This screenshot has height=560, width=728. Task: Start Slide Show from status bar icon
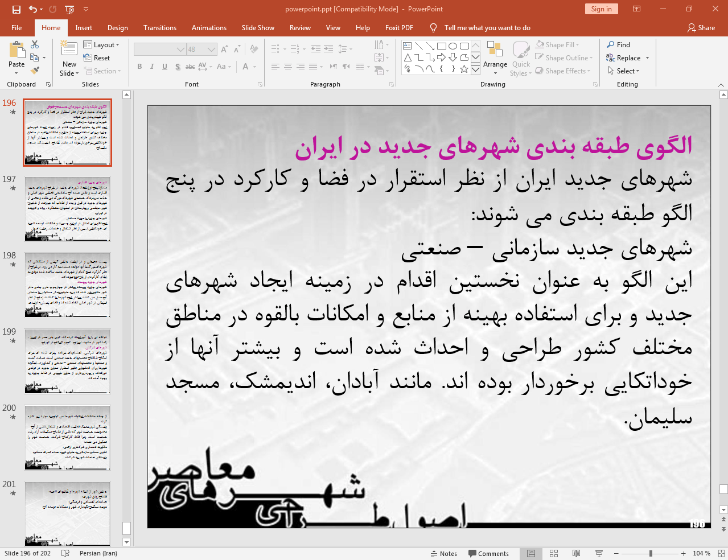pos(599,553)
